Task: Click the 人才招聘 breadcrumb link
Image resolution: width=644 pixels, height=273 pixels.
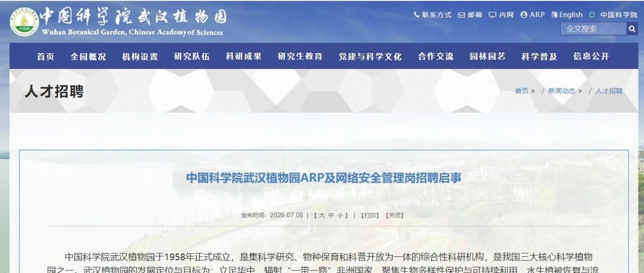Action: click(x=609, y=91)
